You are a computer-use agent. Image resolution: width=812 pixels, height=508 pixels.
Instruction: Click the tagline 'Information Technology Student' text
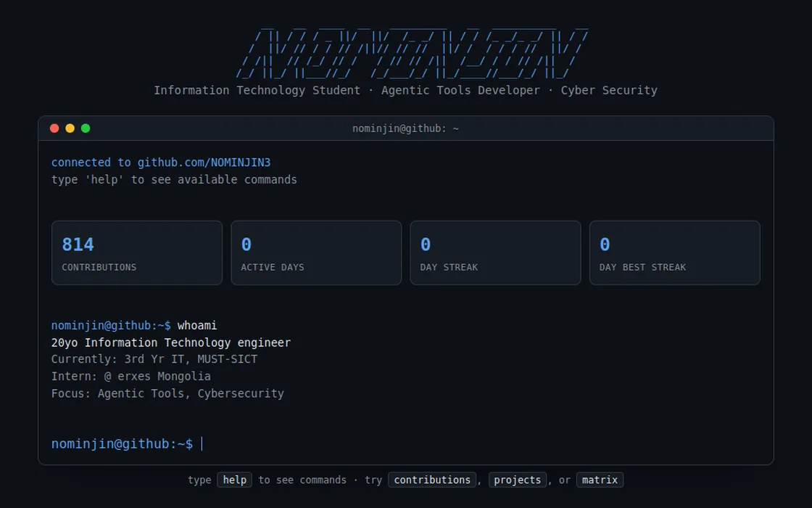coord(257,90)
